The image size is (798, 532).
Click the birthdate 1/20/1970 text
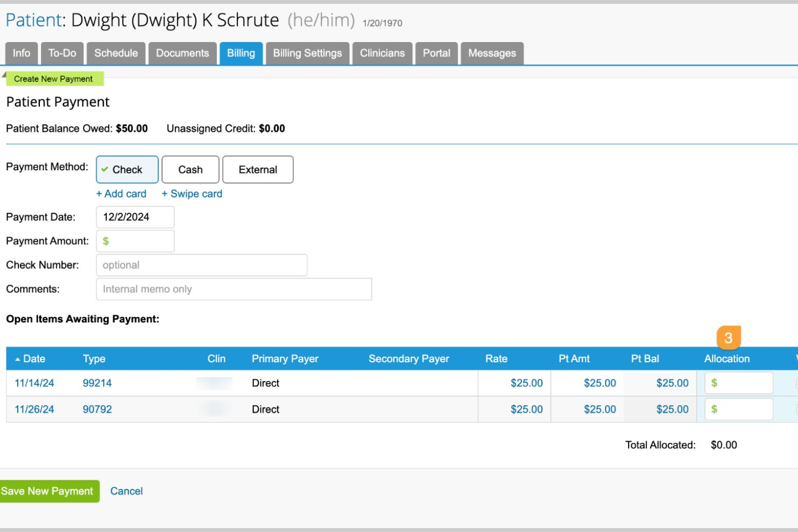382,23
